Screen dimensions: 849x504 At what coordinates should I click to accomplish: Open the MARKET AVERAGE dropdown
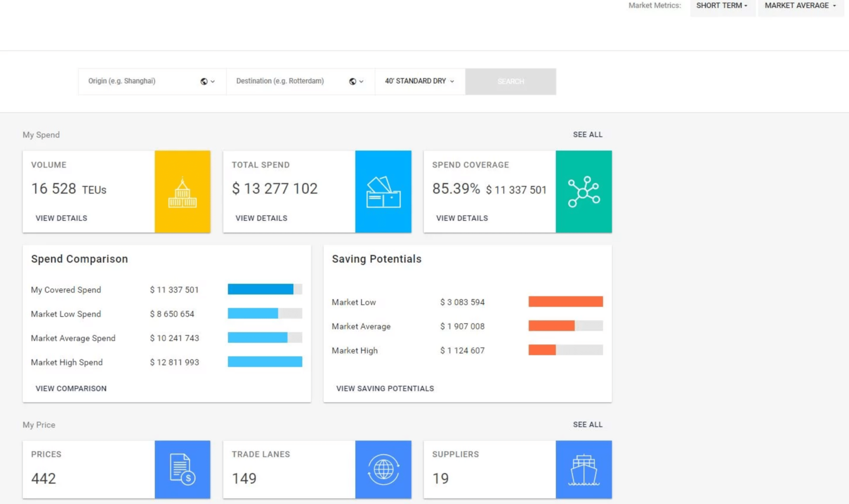800,6
